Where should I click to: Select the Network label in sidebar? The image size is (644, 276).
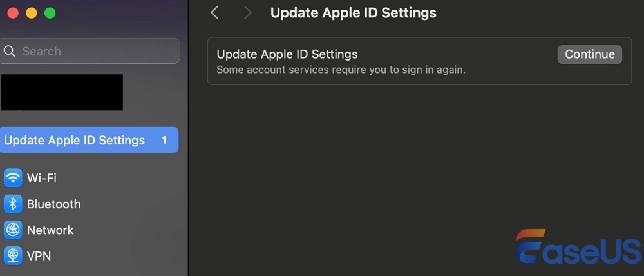[x=50, y=230]
